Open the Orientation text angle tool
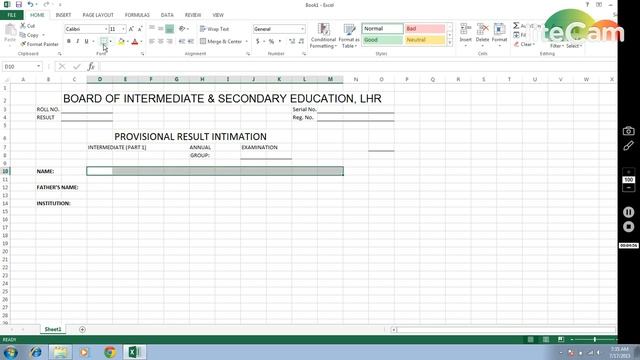 182,29
